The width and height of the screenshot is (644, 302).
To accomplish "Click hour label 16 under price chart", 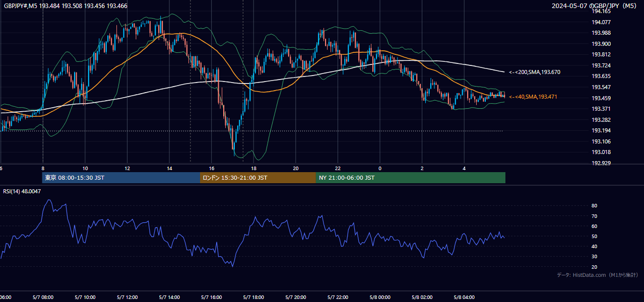I will [x=212, y=169].
